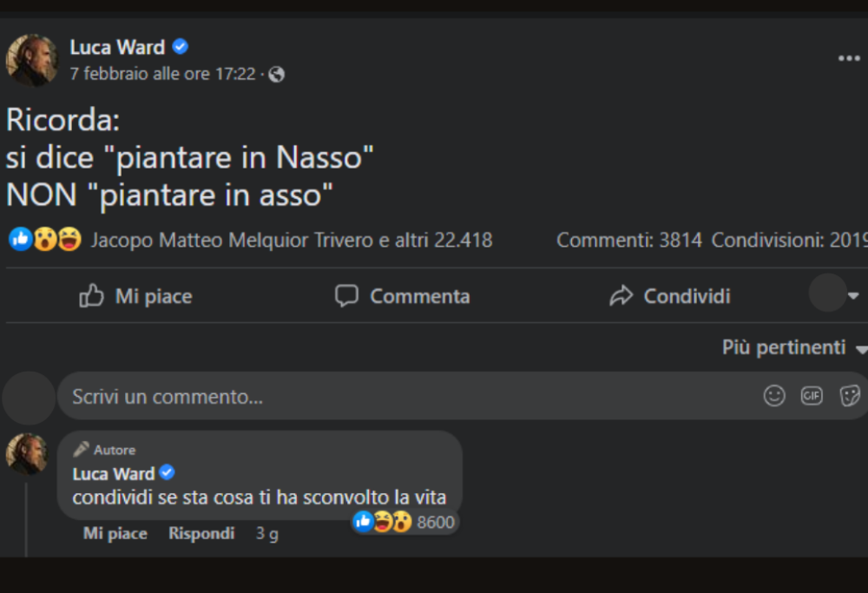
Task: Click the Commenta button
Action: click(x=403, y=297)
